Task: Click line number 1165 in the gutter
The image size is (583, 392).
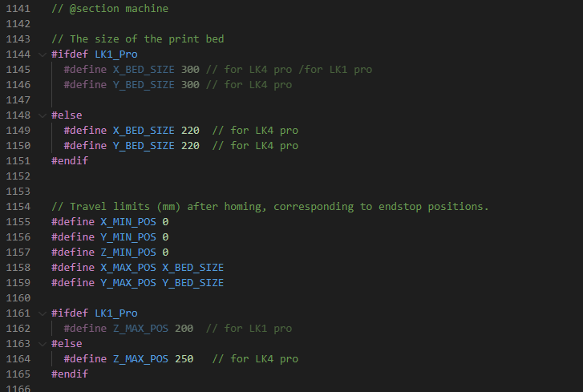Action: (17, 374)
